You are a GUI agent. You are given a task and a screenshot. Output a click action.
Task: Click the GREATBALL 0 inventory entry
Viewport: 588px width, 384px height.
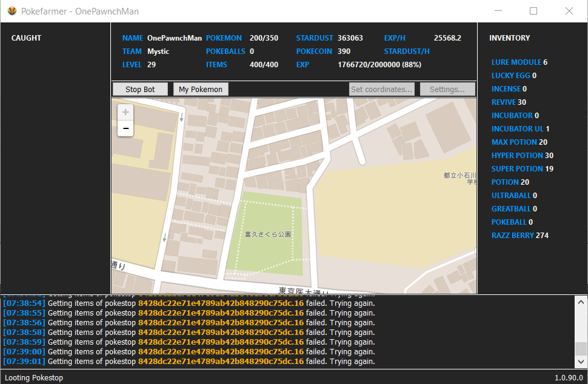(514, 209)
